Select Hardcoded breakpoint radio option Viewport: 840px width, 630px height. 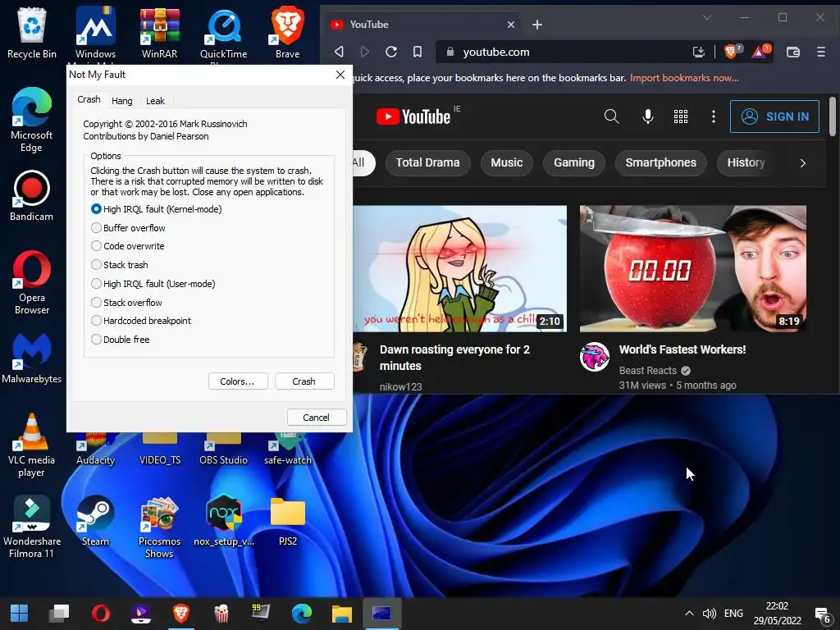tap(141, 321)
